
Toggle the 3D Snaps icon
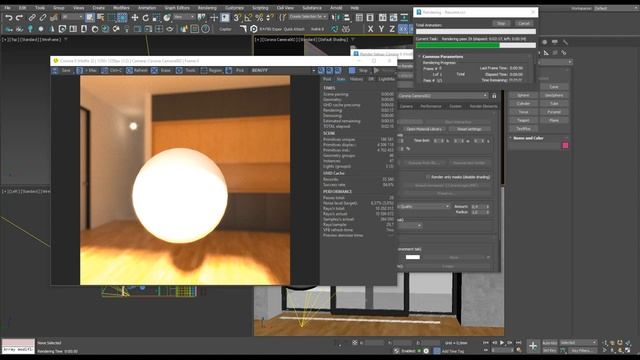point(237,18)
